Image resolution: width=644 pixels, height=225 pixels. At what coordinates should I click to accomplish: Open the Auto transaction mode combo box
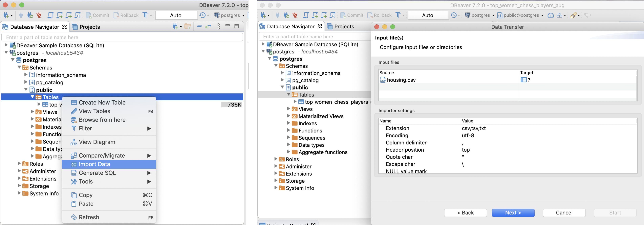click(176, 15)
